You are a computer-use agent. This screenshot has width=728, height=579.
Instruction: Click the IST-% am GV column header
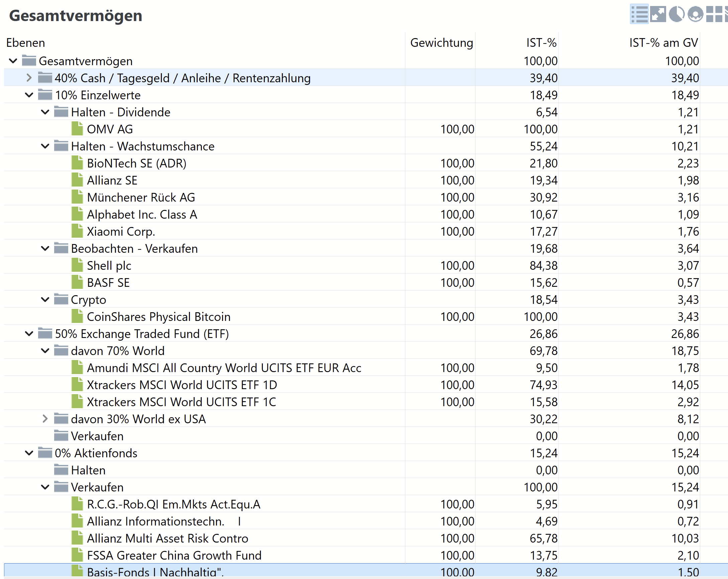tap(663, 42)
